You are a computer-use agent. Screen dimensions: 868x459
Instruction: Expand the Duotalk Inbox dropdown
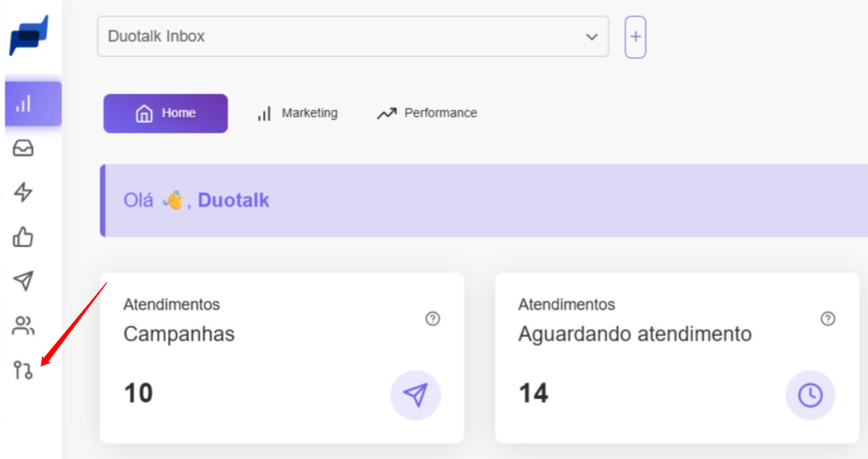click(353, 37)
